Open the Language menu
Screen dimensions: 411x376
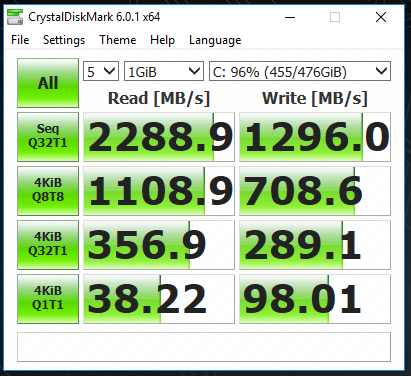tap(215, 40)
